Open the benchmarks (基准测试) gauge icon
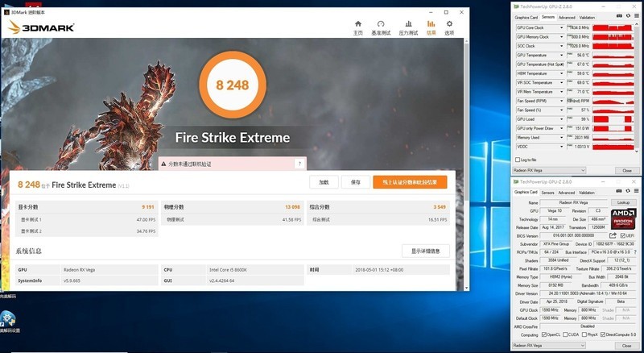The image size is (644, 353). click(x=381, y=24)
